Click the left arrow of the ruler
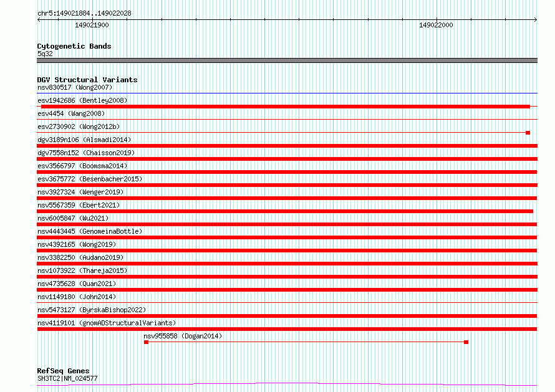The image size is (555, 392). [39, 20]
